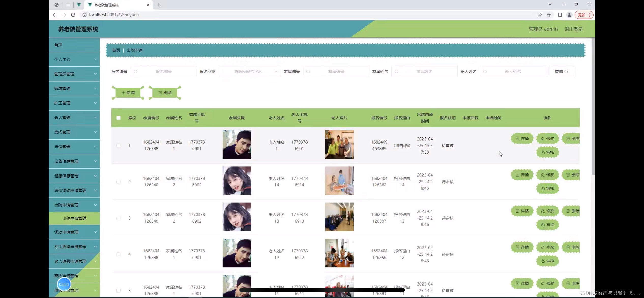Image resolution: width=644 pixels, height=298 pixels.
Task: Open 护工更换申请管理 in the sidebar
Action: (x=74, y=247)
